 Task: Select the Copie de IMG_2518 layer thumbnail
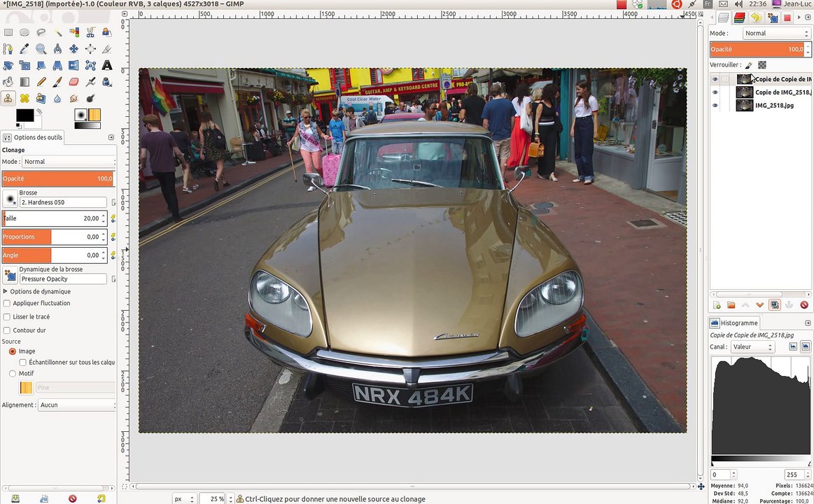pyautogui.click(x=745, y=92)
